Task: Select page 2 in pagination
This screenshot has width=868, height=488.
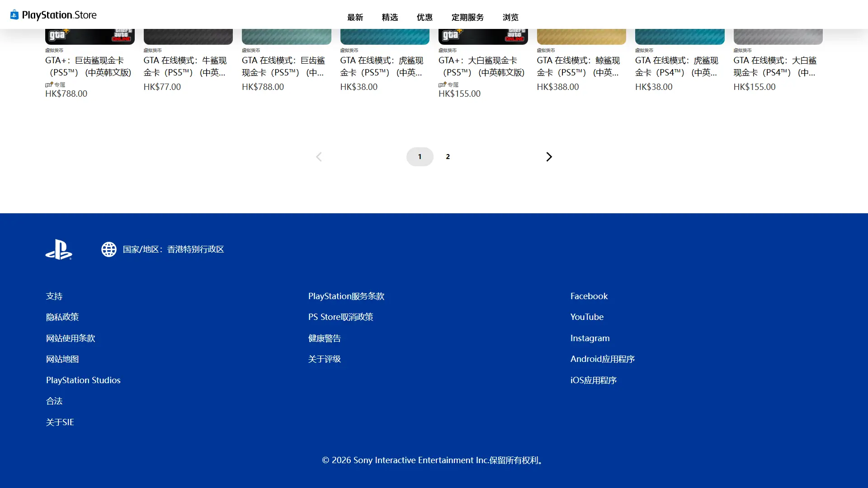Action: coord(448,157)
